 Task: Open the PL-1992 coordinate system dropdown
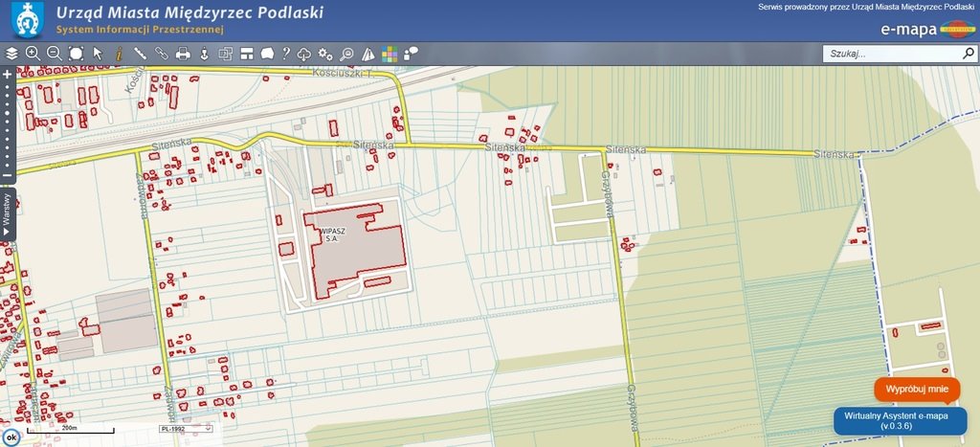tap(186, 431)
